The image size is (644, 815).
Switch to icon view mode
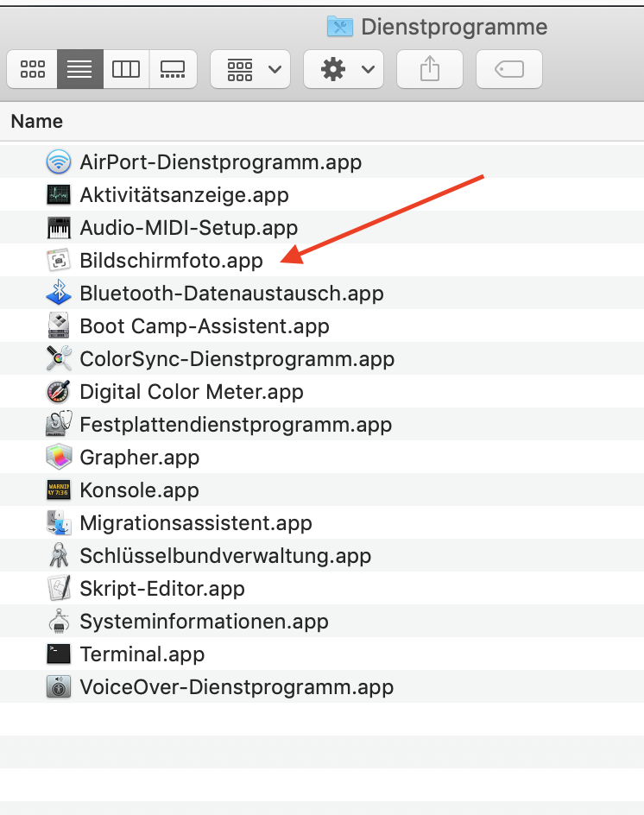pyautogui.click(x=33, y=70)
